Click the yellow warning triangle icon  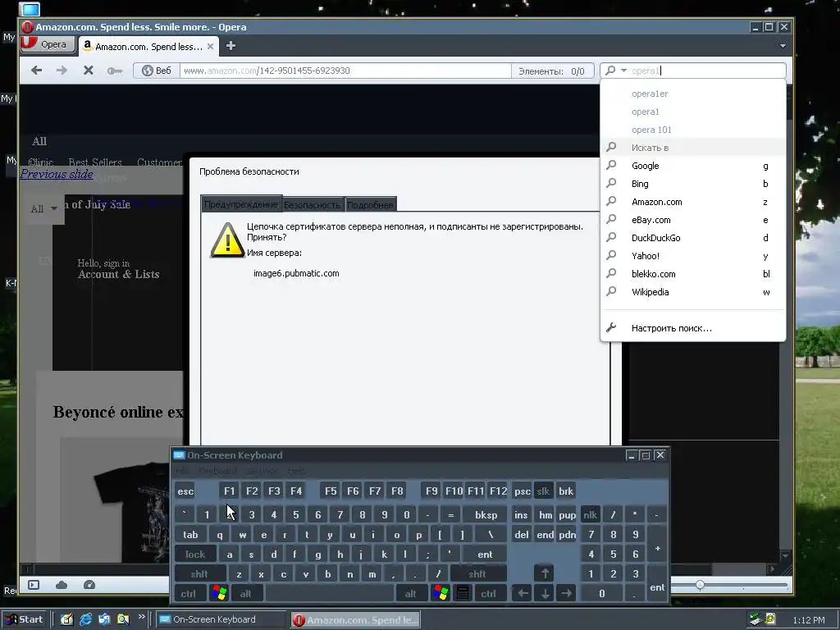tap(228, 240)
